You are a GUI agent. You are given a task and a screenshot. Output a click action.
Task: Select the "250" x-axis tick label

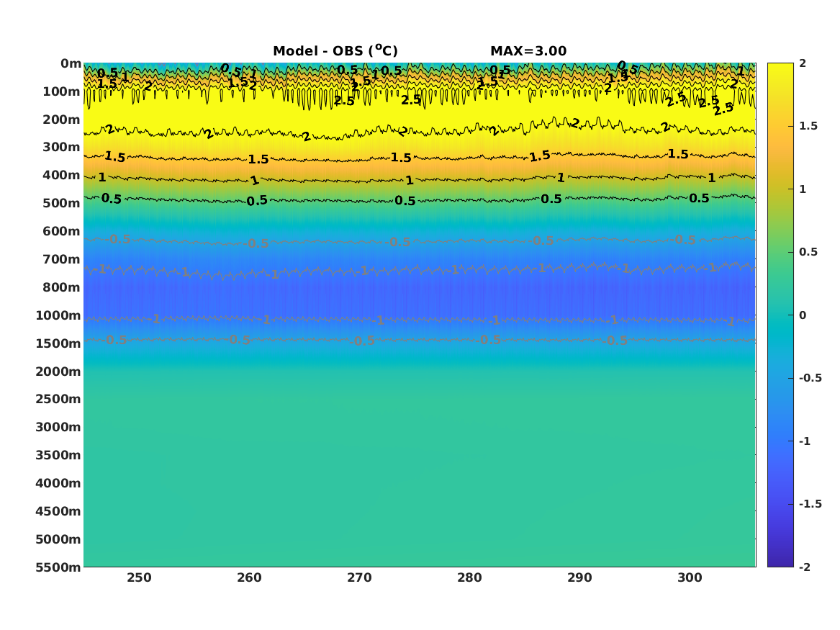tap(140, 578)
